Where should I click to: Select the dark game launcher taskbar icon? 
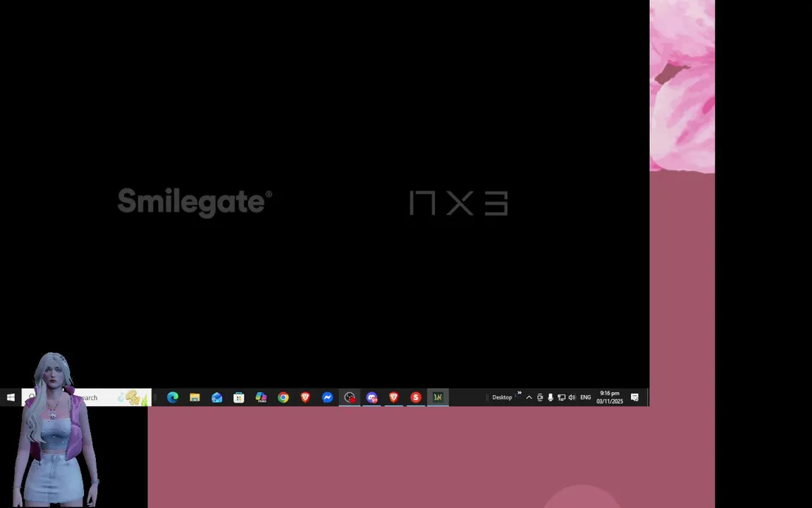coord(438,398)
